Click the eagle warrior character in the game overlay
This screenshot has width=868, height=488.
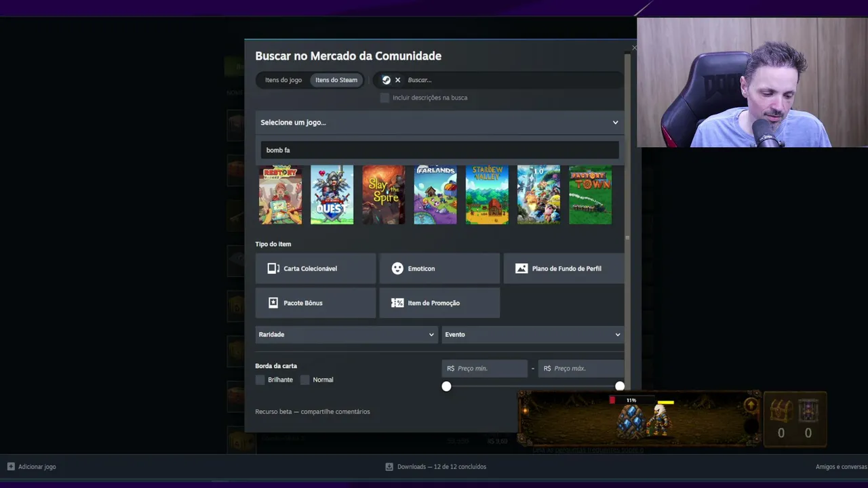tap(658, 420)
